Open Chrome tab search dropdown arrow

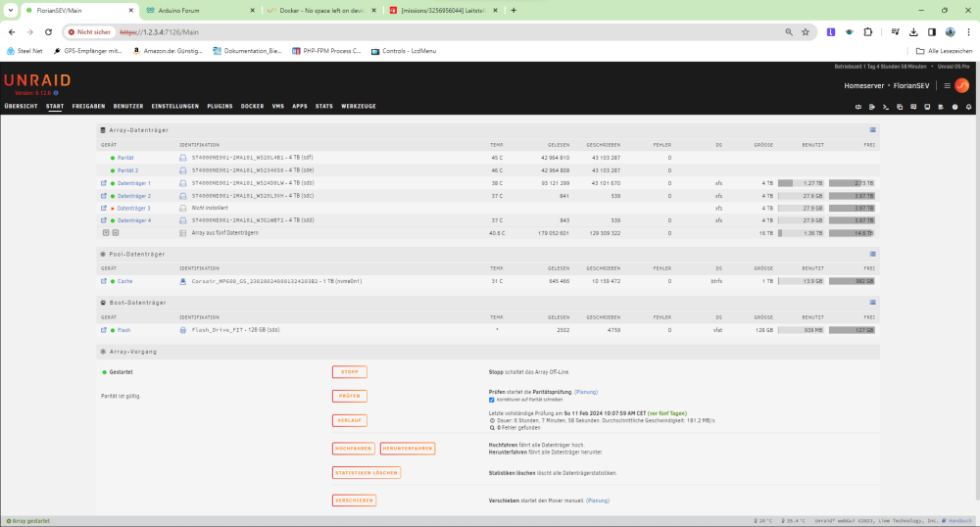11,10
